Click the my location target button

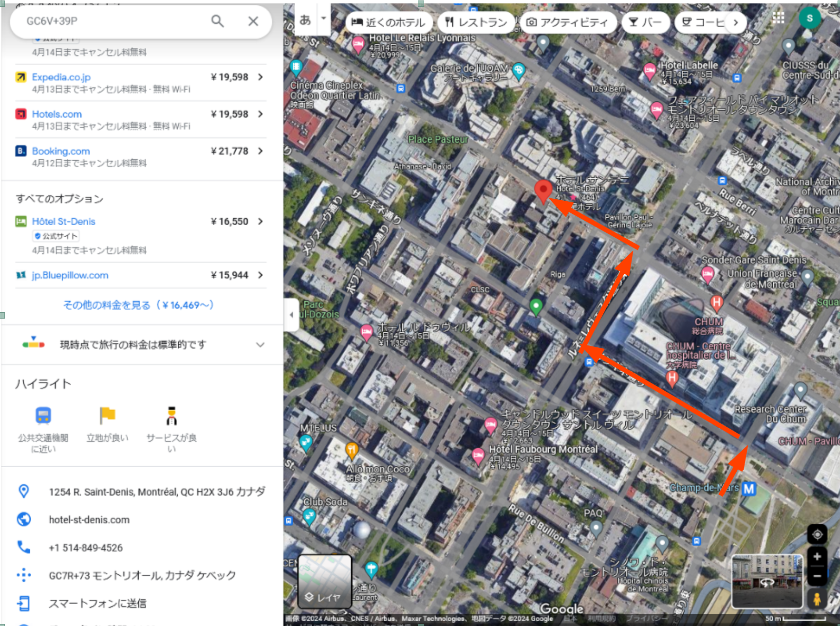pyautogui.click(x=817, y=534)
